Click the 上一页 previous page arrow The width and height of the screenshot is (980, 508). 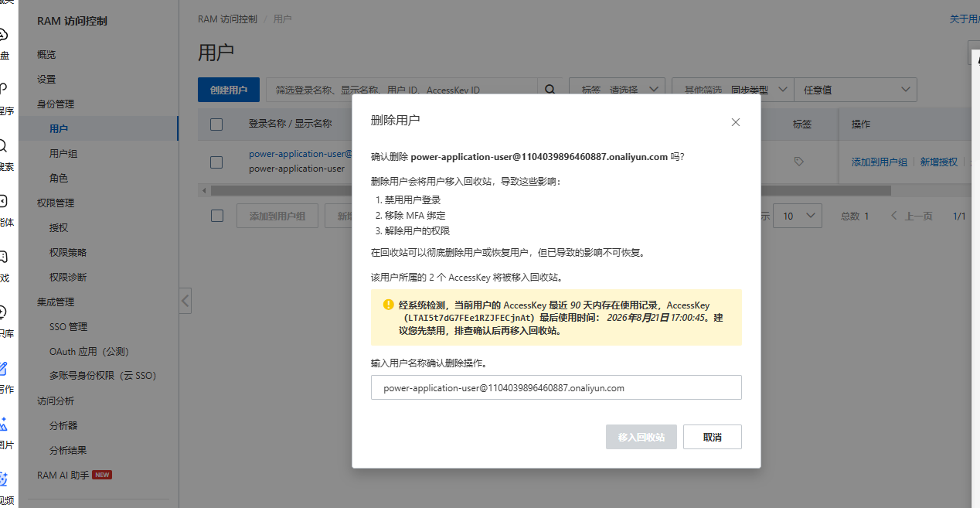tap(895, 216)
